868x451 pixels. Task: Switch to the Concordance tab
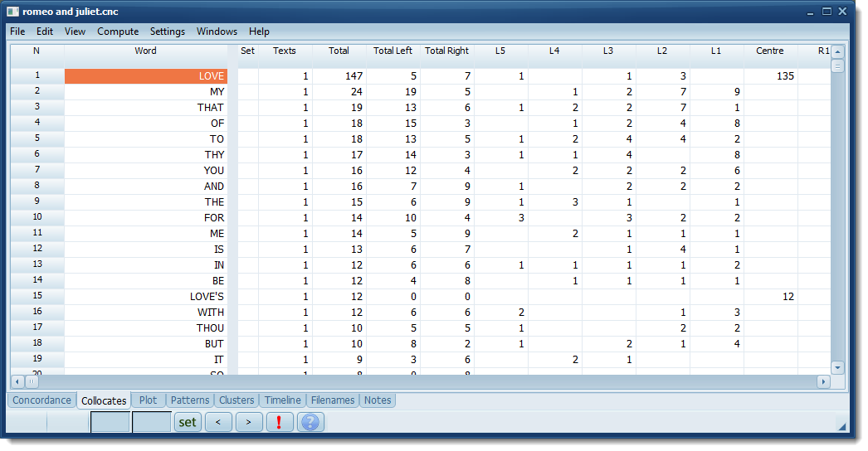(41, 400)
